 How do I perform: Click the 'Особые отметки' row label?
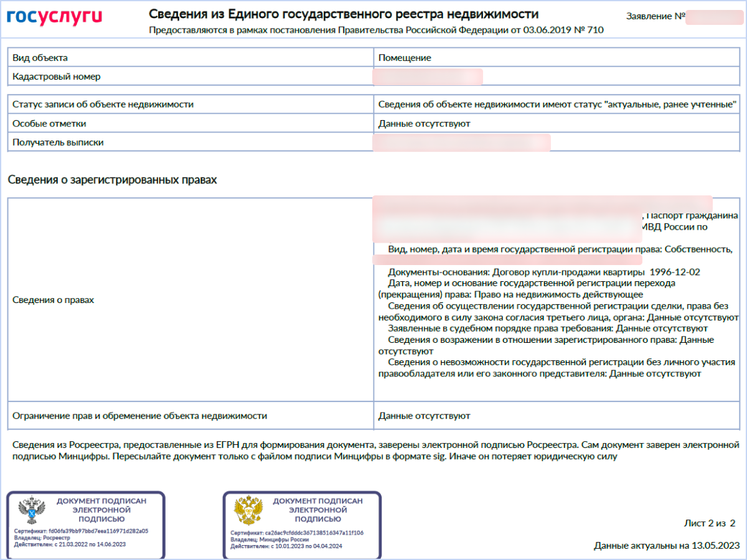click(50, 123)
